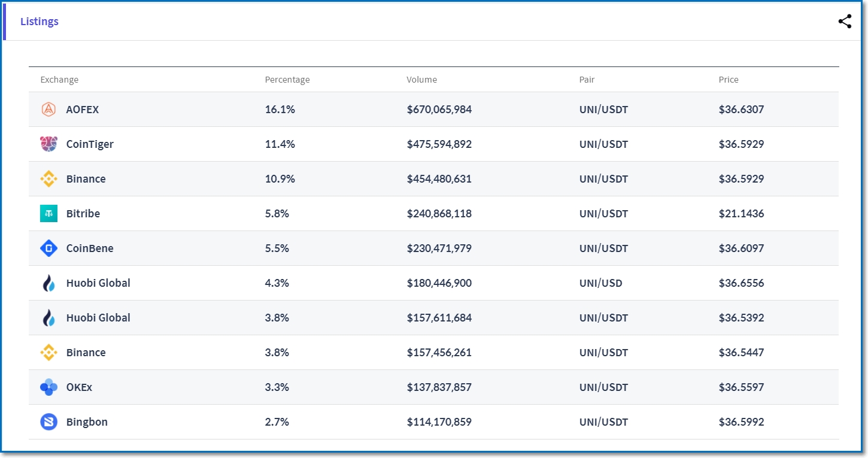Click the $21.1436 price for Bitribe
Viewport: 868px width, 458px height.
point(741,214)
